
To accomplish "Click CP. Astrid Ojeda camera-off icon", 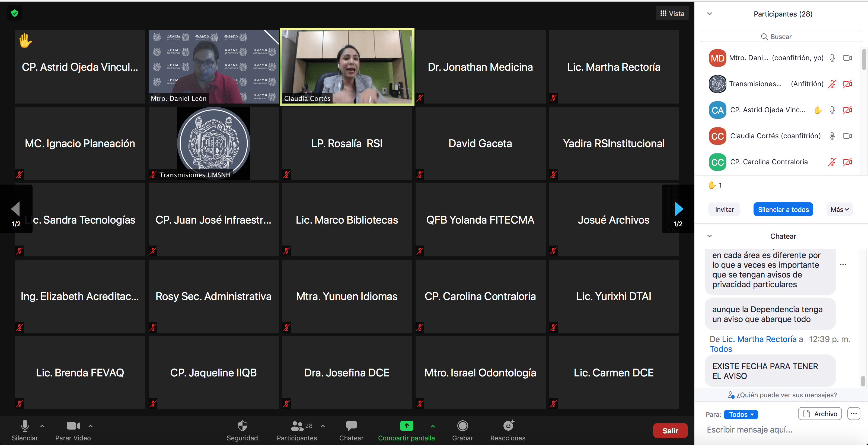I will coord(847,110).
